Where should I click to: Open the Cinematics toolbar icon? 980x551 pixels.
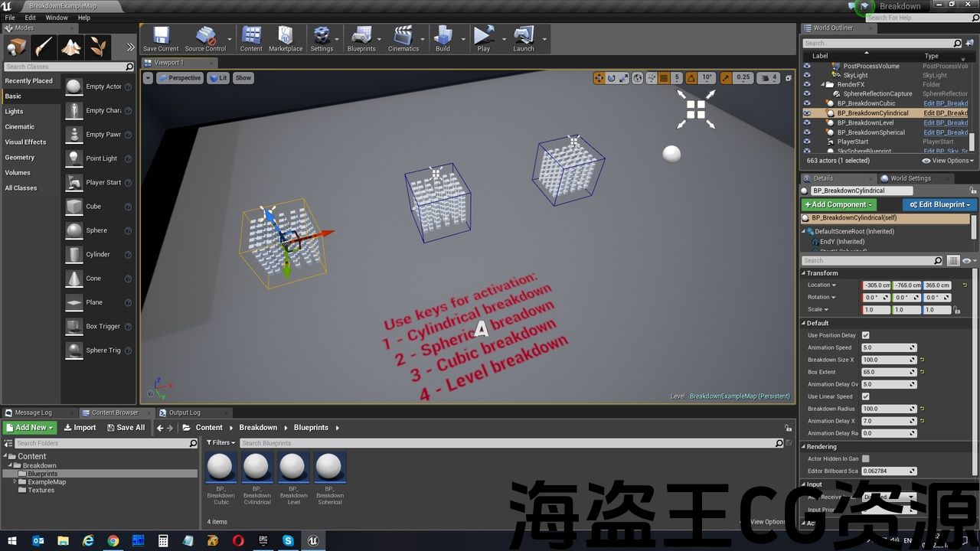point(403,39)
